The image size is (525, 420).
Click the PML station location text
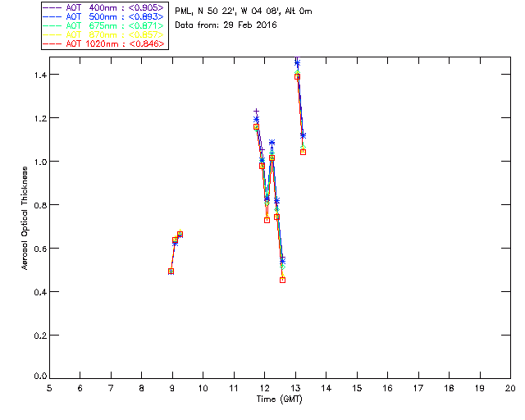pyautogui.click(x=244, y=11)
